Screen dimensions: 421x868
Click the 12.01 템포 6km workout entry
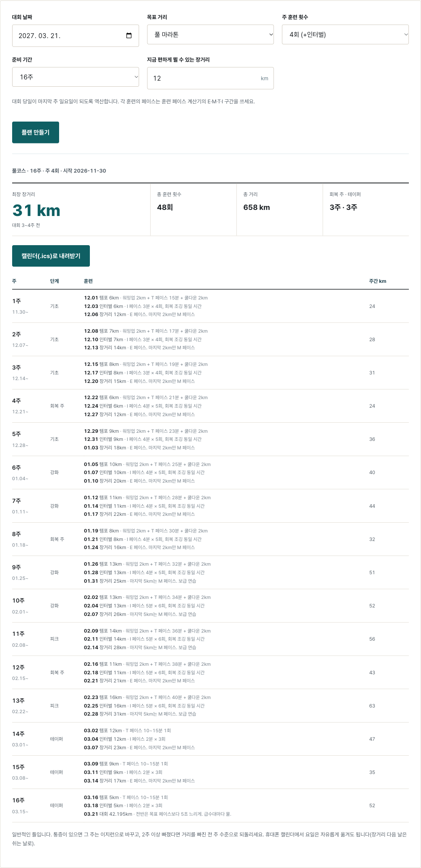[x=146, y=298]
